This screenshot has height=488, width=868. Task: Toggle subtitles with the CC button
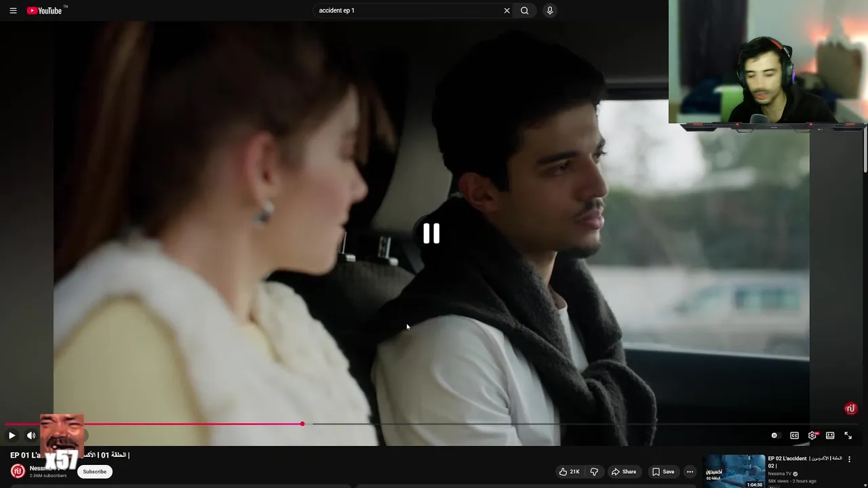[794, 436]
